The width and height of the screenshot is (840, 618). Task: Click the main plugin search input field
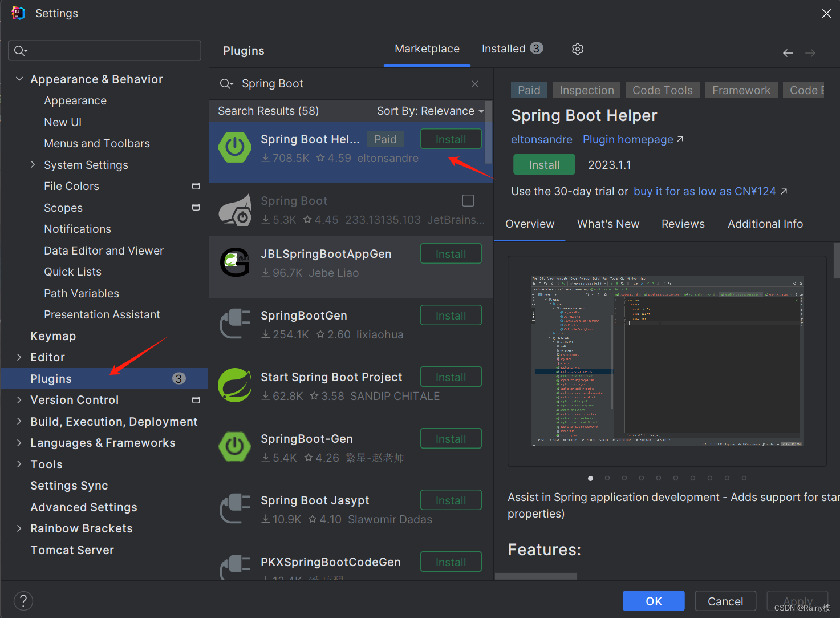tap(342, 83)
